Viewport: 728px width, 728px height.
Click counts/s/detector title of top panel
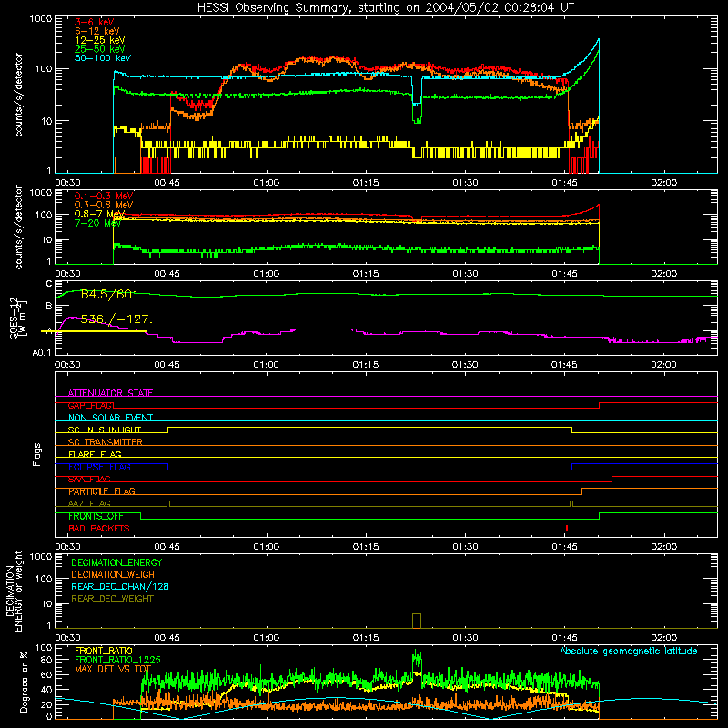tap(18, 95)
